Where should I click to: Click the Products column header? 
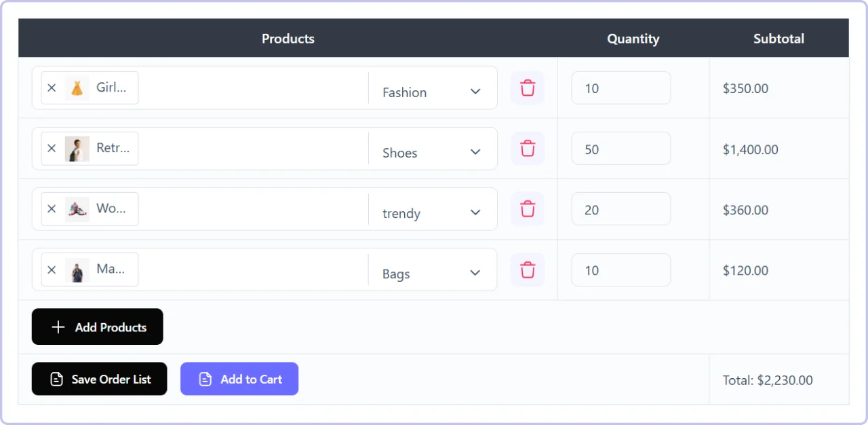pyautogui.click(x=288, y=39)
